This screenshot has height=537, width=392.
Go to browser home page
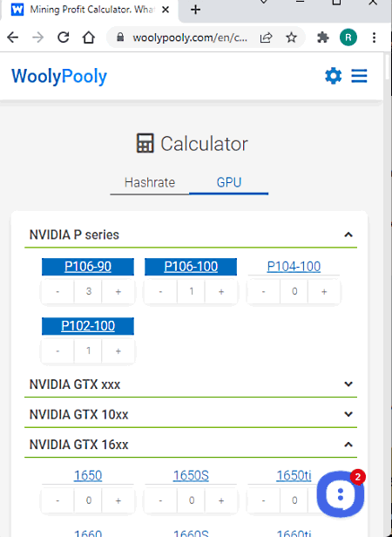89,37
